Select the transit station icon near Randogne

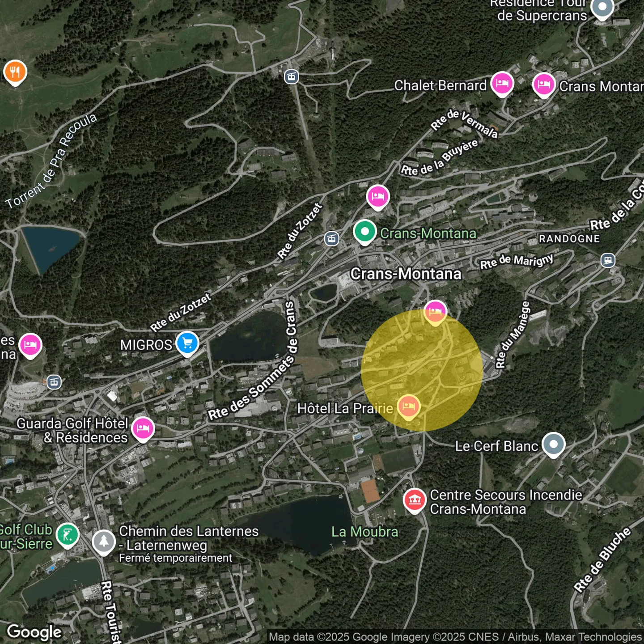[608, 260]
